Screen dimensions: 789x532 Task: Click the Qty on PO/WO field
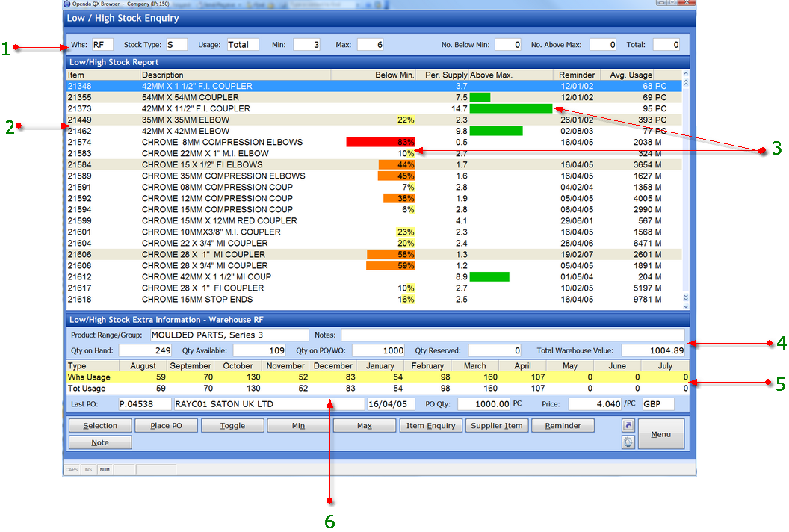tap(378, 350)
